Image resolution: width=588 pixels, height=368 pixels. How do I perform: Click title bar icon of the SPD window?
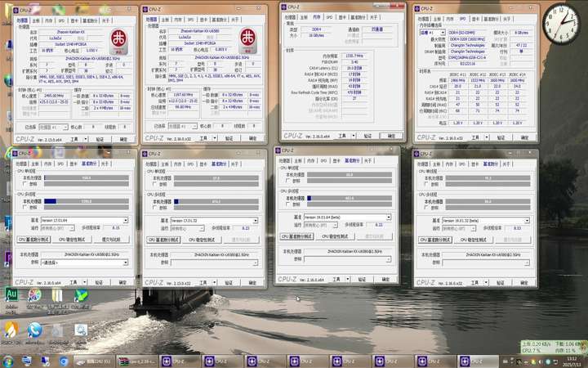(416, 8)
